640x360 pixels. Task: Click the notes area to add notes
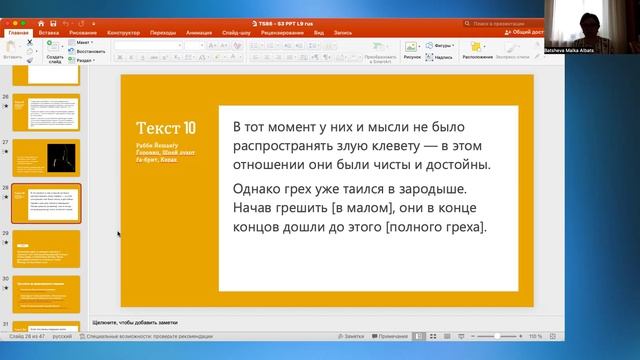pos(327,322)
